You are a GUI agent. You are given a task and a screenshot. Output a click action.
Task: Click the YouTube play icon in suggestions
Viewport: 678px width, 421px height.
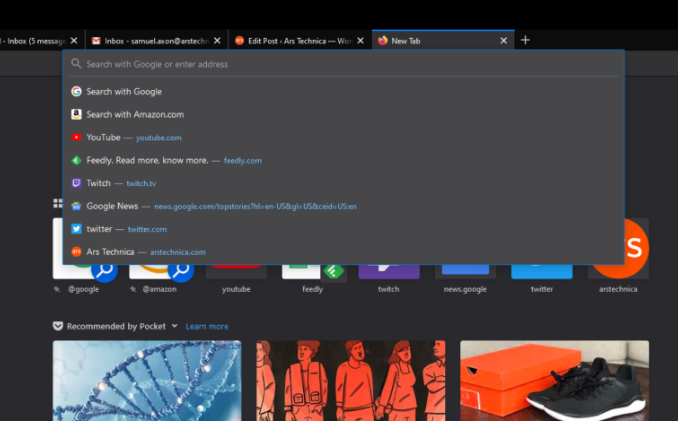(x=76, y=137)
